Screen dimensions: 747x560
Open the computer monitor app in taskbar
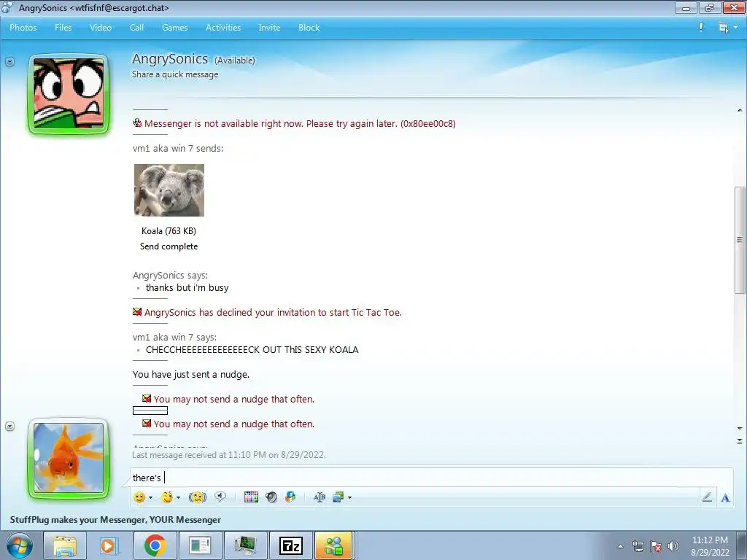coord(245,545)
